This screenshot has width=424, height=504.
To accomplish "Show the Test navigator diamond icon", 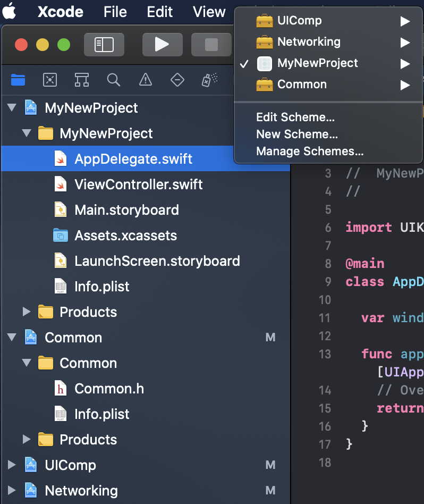I will [177, 80].
